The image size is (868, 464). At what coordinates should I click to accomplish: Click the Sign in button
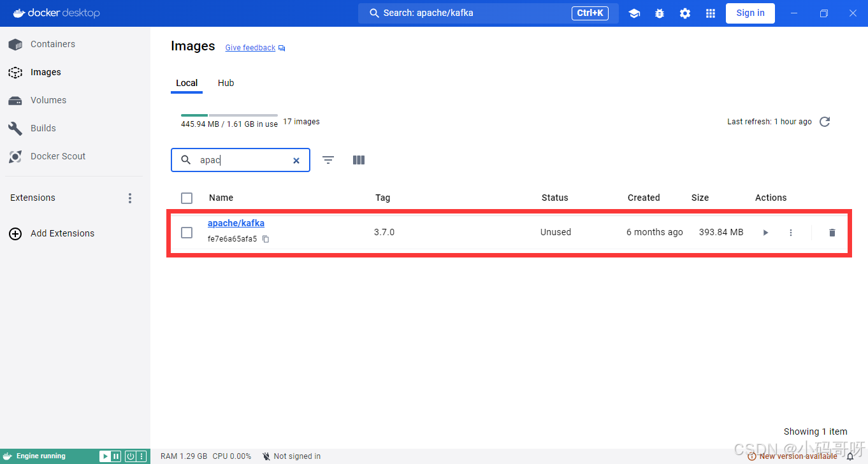point(750,13)
